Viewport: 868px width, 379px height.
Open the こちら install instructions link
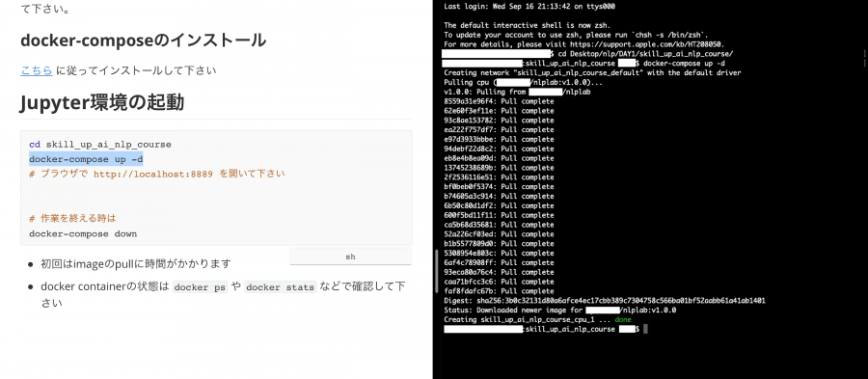pyautogui.click(x=37, y=70)
